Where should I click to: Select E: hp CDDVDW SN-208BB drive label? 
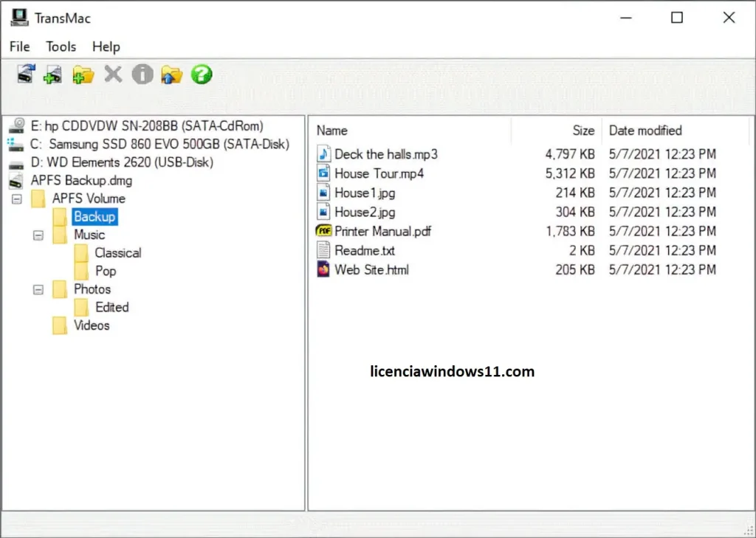[147, 125]
